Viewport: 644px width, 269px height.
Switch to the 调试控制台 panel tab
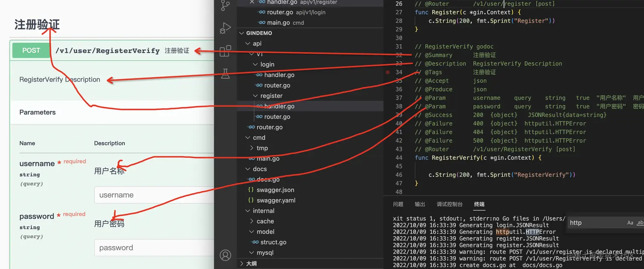[x=449, y=204]
